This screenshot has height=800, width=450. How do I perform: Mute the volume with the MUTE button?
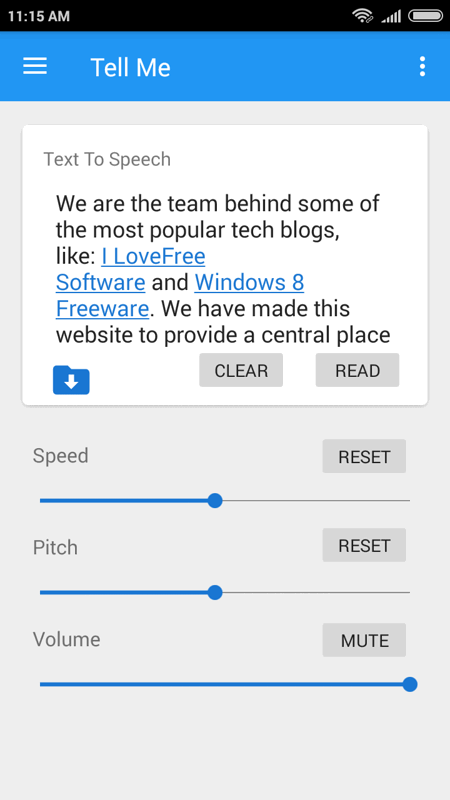364,640
